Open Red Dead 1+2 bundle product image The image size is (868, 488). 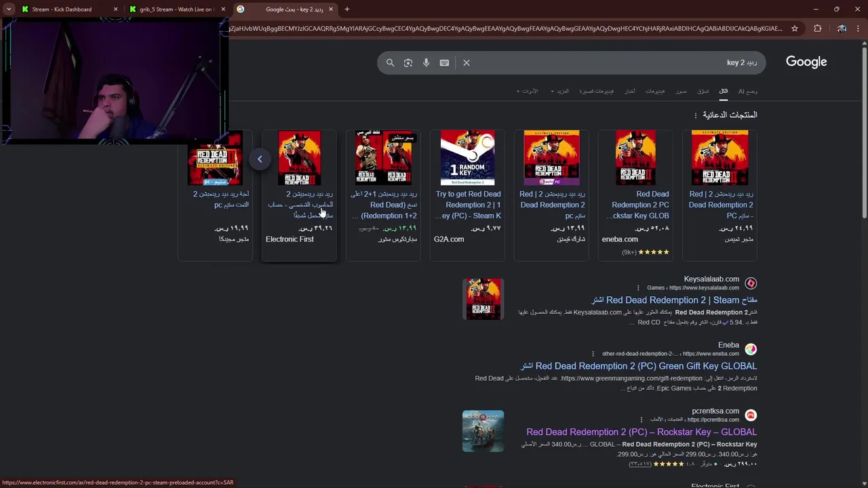click(383, 158)
